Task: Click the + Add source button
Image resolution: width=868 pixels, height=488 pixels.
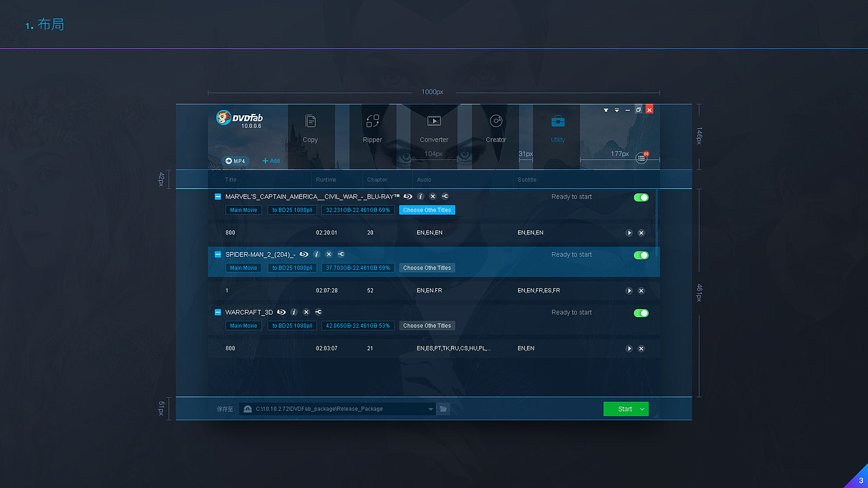Action: pos(271,161)
